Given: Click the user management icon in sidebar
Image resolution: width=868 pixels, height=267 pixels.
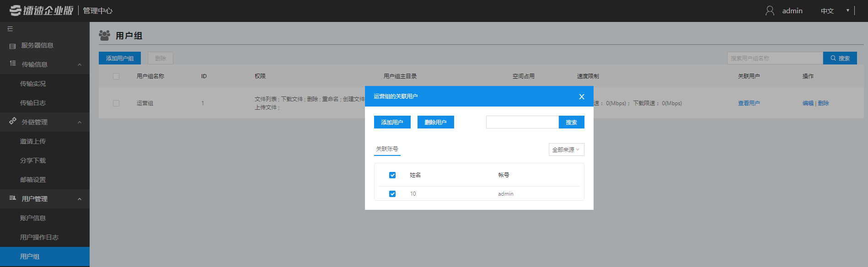Looking at the screenshot, I should coord(13,198).
